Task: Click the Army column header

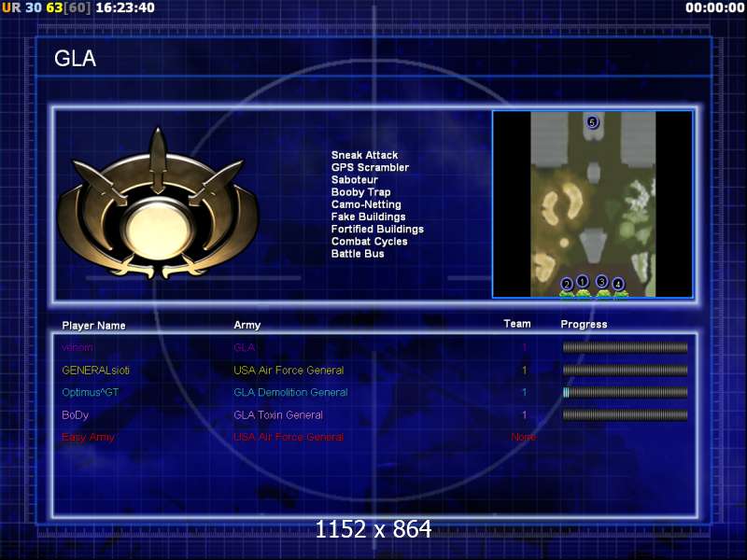Action: point(247,325)
